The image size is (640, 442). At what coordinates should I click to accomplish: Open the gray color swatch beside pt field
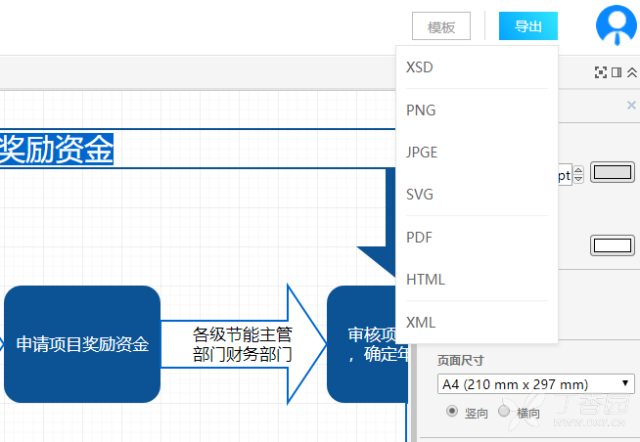[612, 172]
